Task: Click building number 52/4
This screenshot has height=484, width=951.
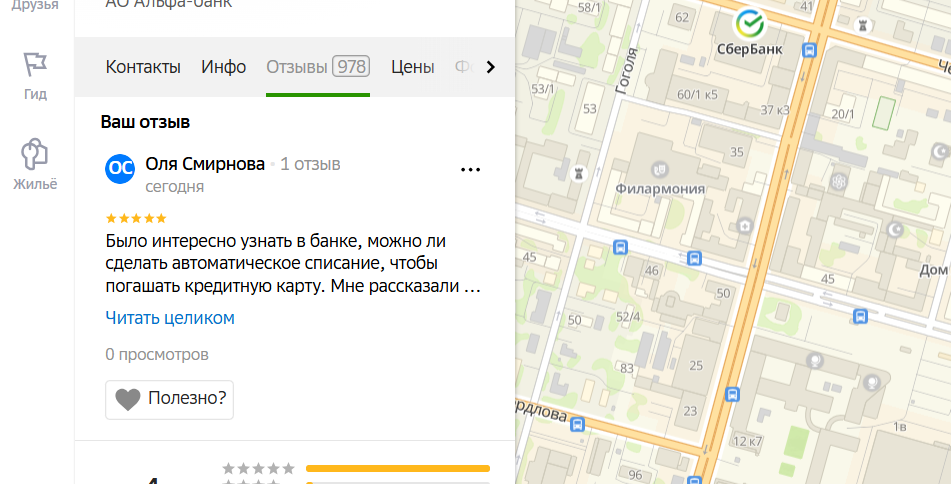Action: pyautogui.click(x=628, y=317)
